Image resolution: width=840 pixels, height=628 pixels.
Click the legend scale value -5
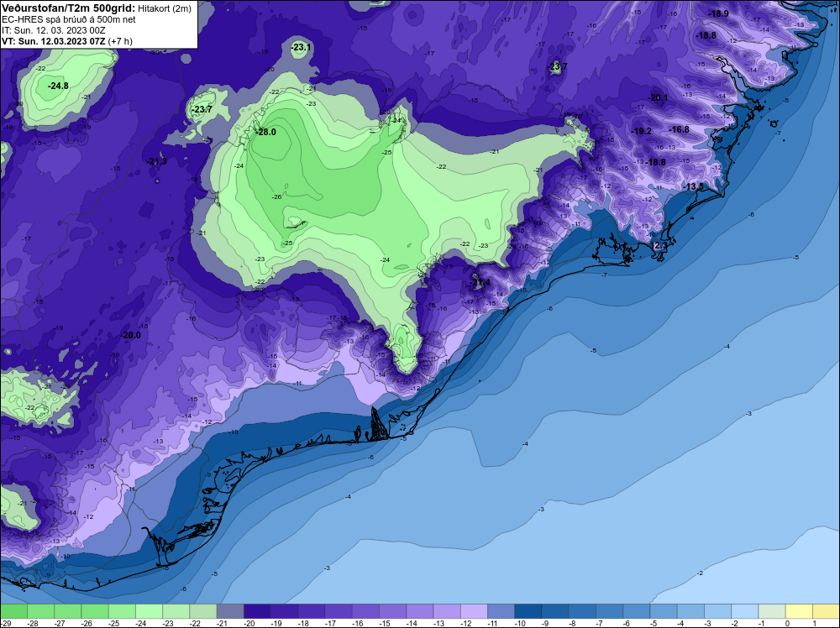pos(654,623)
